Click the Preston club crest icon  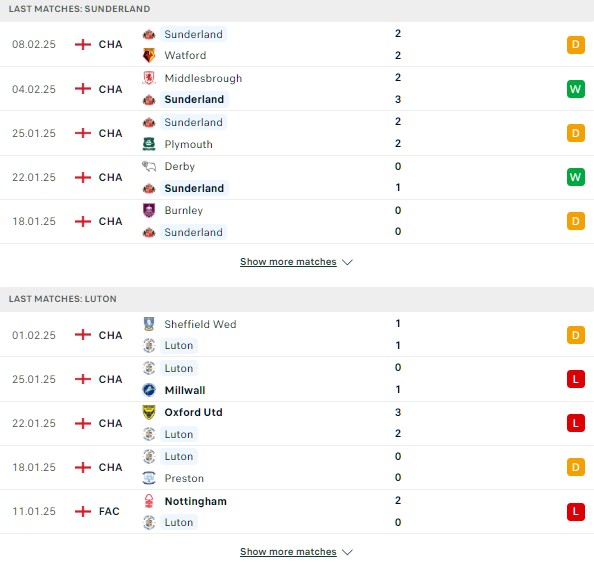pos(149,478)
